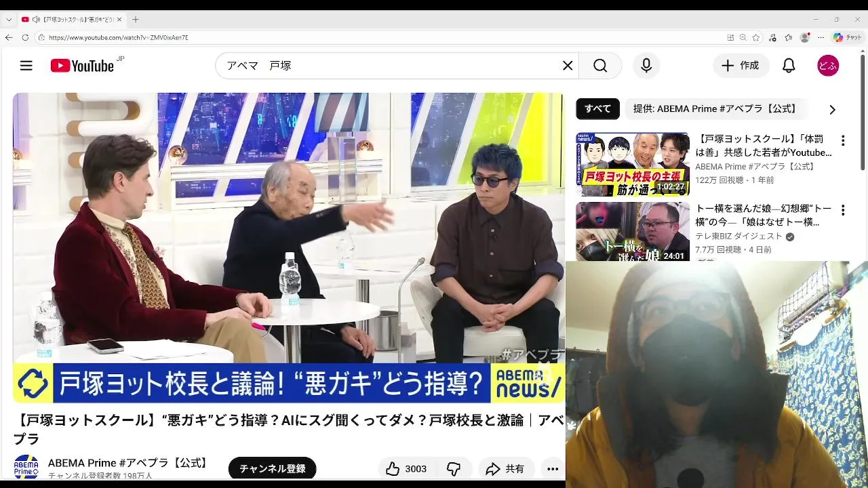Screen dimensions: 868x488
Task: Open options for トー横を選んだ娘 video
Action: point(843,210)
